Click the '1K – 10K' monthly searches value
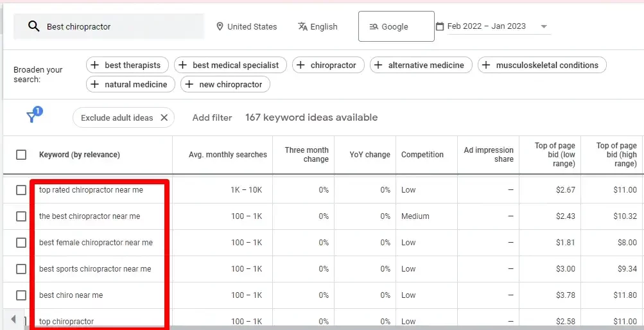Image resolution: width=644 pixels, height=330 pixels. 246,190
